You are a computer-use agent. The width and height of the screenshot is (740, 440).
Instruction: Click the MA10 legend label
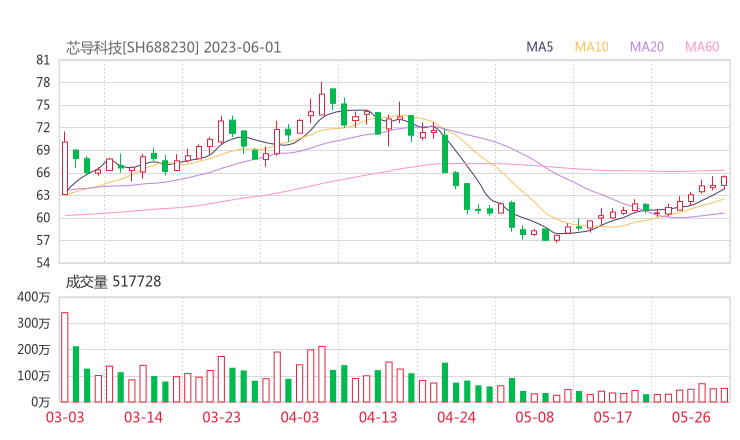pos(591,47)
